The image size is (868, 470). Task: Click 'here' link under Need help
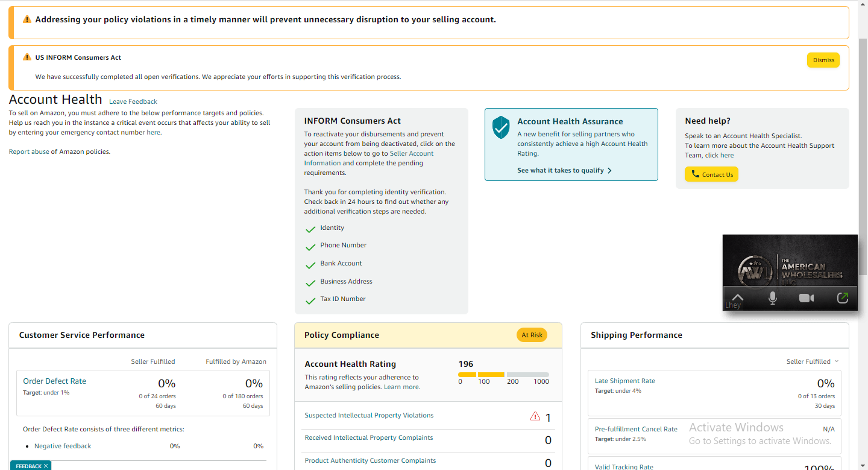pos(727,155)
